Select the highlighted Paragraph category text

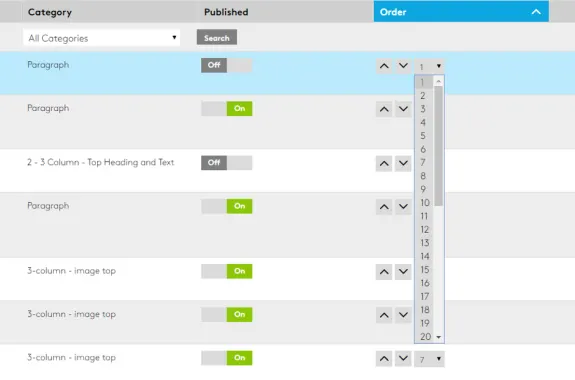click(x=48, y=65)
